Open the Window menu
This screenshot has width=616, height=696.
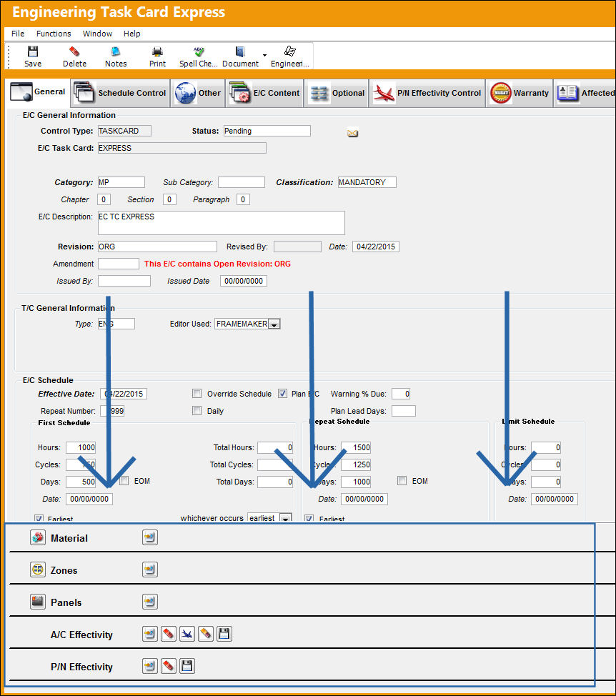point(98,34)
